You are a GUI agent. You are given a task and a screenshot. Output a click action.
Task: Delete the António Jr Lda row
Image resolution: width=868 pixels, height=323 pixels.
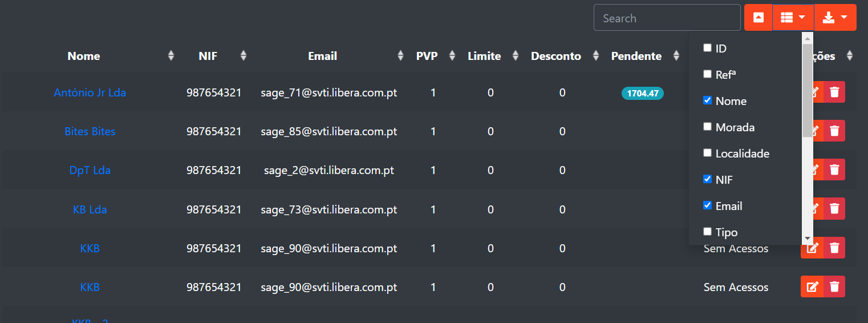click(x=834, y=92)
